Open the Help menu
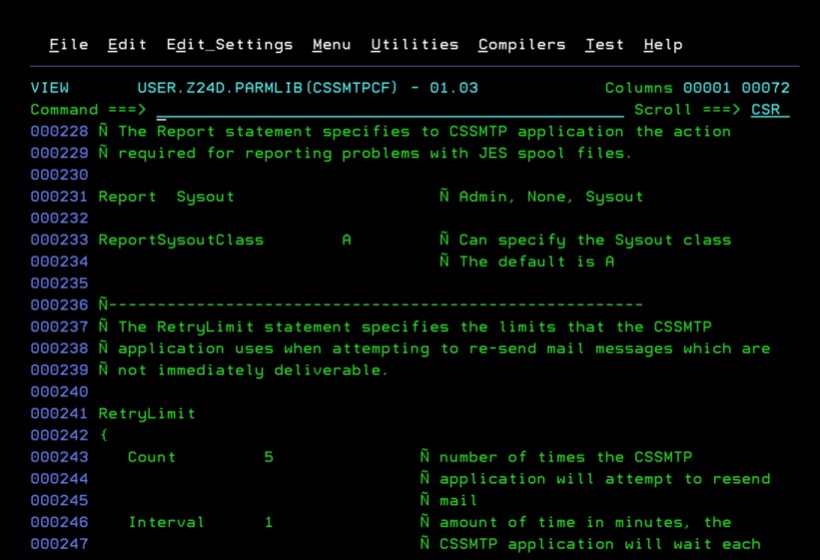820x560 pixels. tap(663, 45)
